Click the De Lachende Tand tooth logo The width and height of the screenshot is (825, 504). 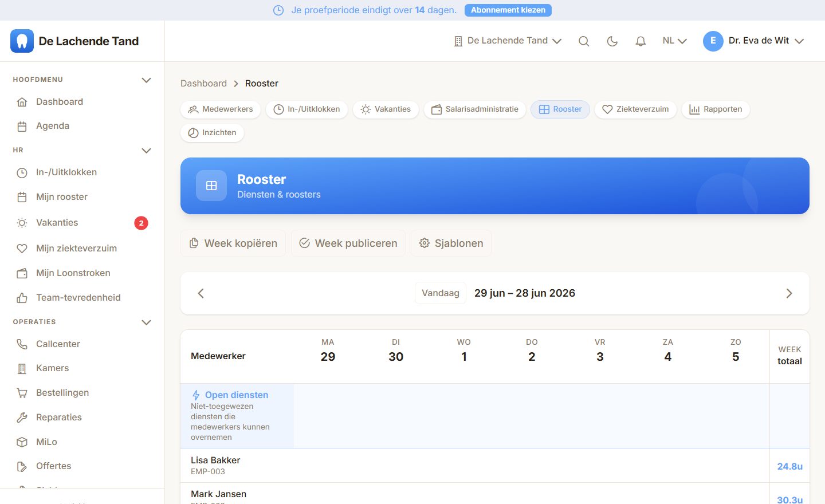tap(22, 41)
